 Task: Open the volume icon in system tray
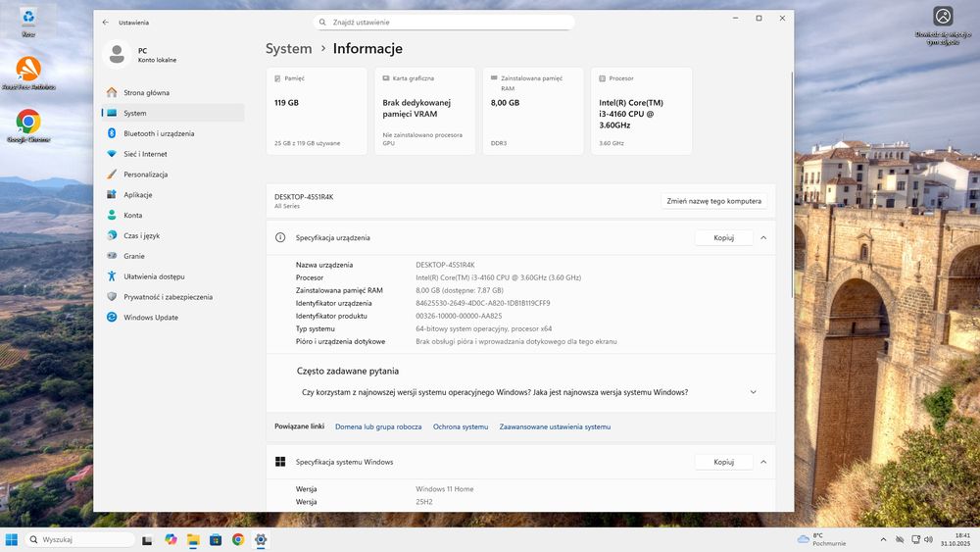tap(928, 539)
